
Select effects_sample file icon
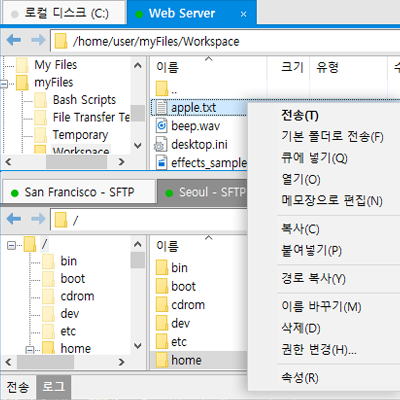click(162, 163)
